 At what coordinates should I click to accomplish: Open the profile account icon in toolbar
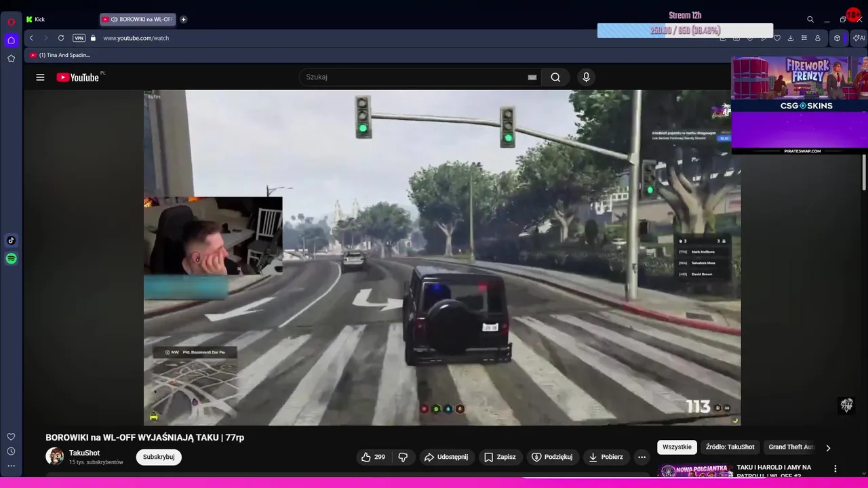pos(818,38)
